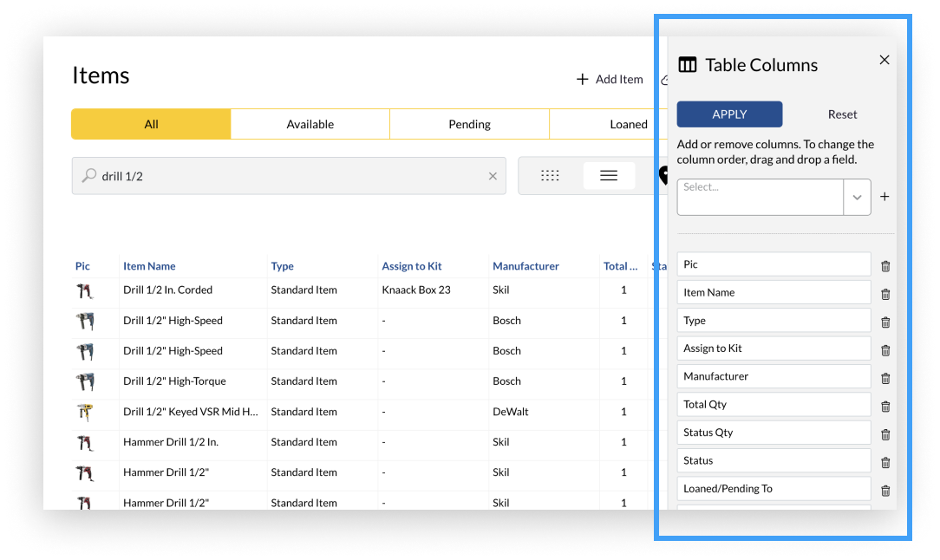Clear the search query with the X
This screenshot has width=940, height=560.
coord(493,175)
